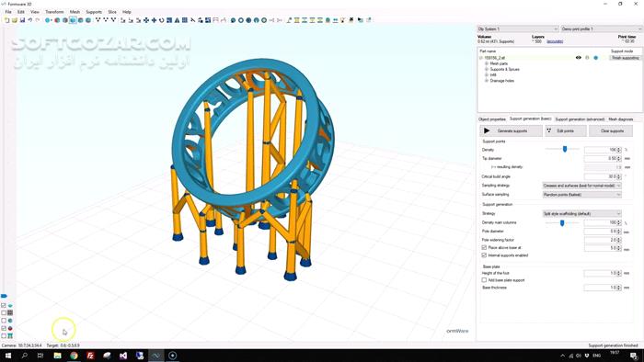Click the Open folder toolbar icon

click(15, 19)
